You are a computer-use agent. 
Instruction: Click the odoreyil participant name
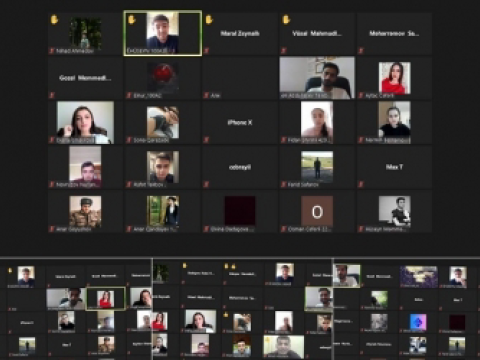[x=240, y=167]
